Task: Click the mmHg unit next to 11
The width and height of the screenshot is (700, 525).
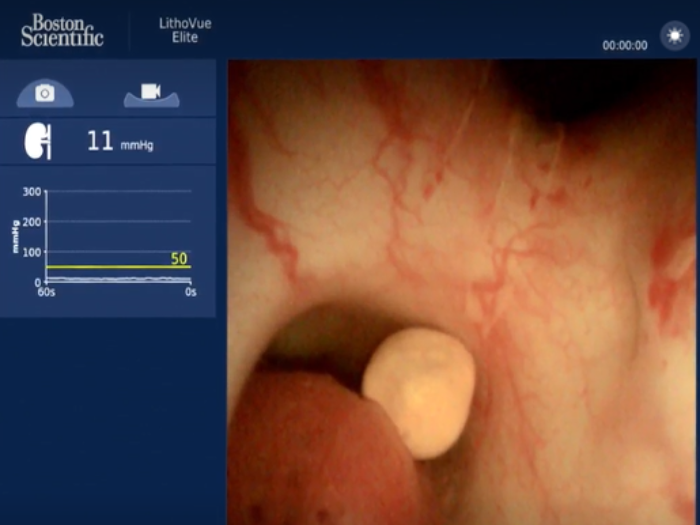Action: [137, 145]
